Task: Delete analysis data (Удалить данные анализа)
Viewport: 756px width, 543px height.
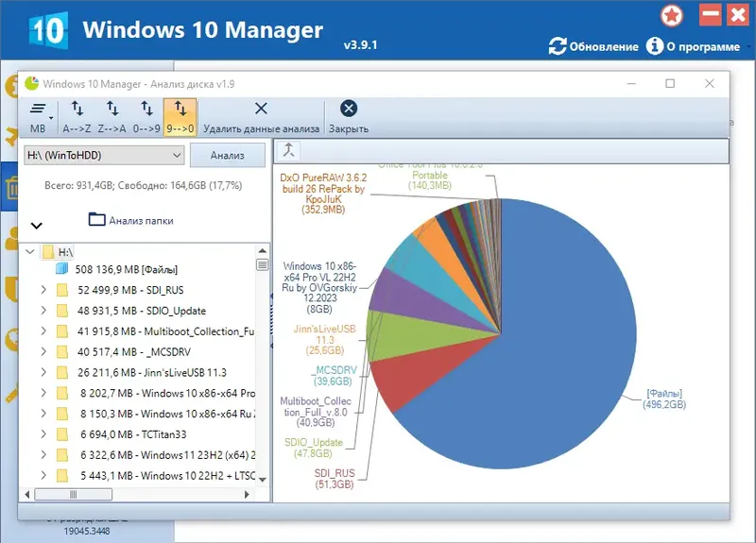Action: coord(262,117)
